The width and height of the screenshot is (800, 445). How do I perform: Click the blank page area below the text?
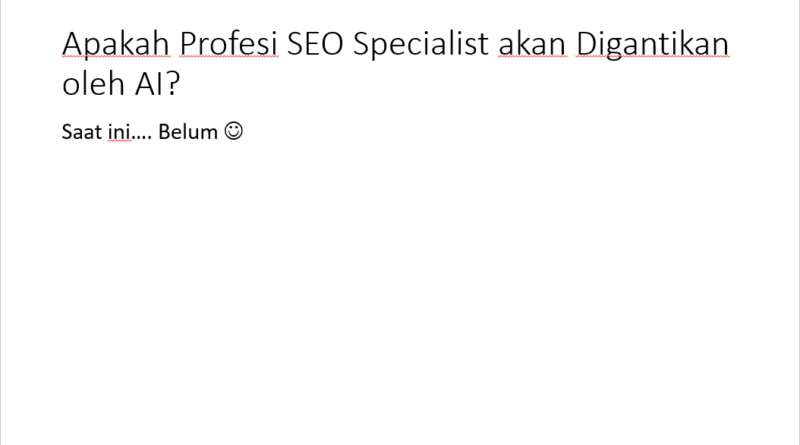click(400, 300)
